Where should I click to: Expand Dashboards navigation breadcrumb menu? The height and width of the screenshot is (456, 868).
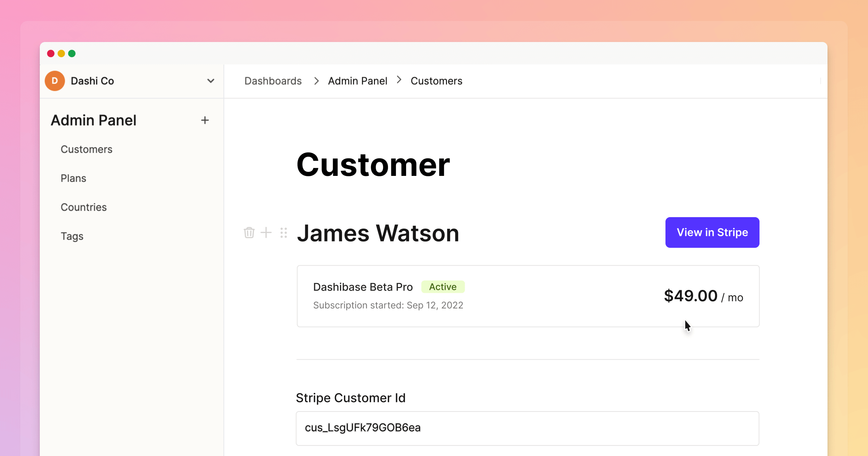pos(273,81)
